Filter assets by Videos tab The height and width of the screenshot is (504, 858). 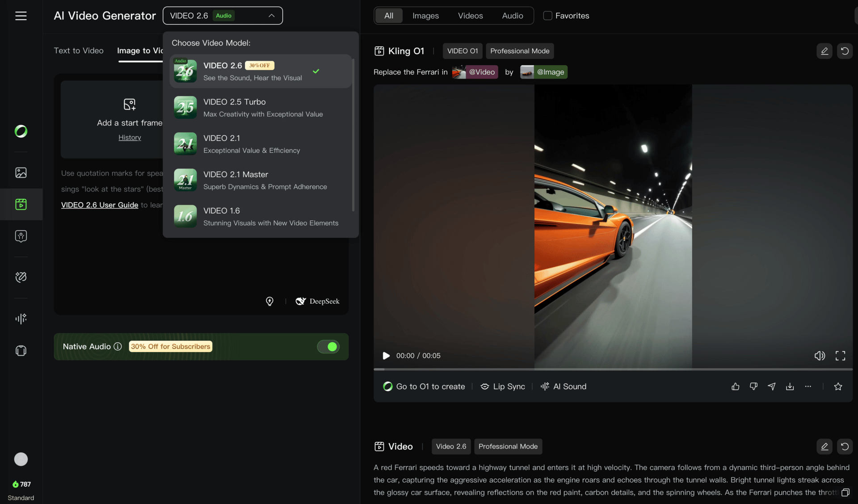pyautogui.click(x=470, y=16)
